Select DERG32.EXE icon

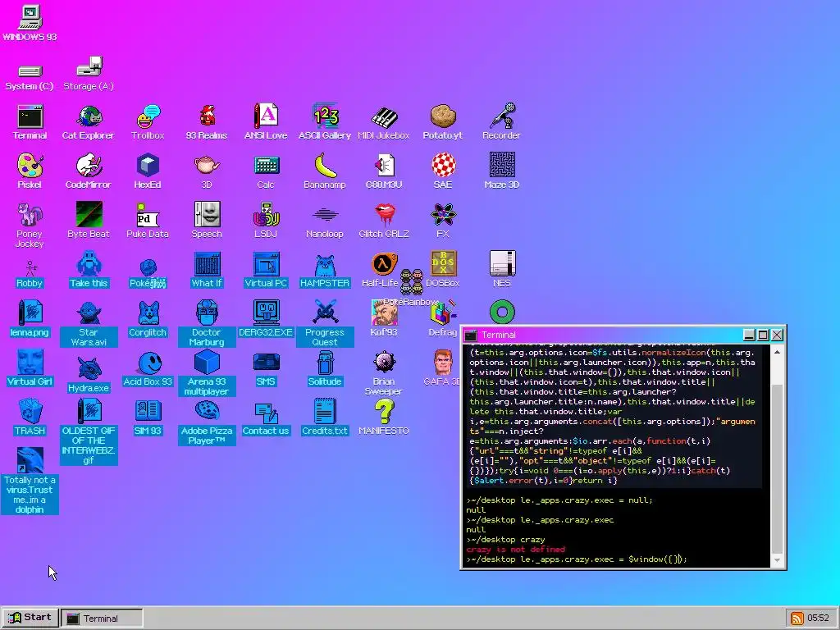click(266, 319)
